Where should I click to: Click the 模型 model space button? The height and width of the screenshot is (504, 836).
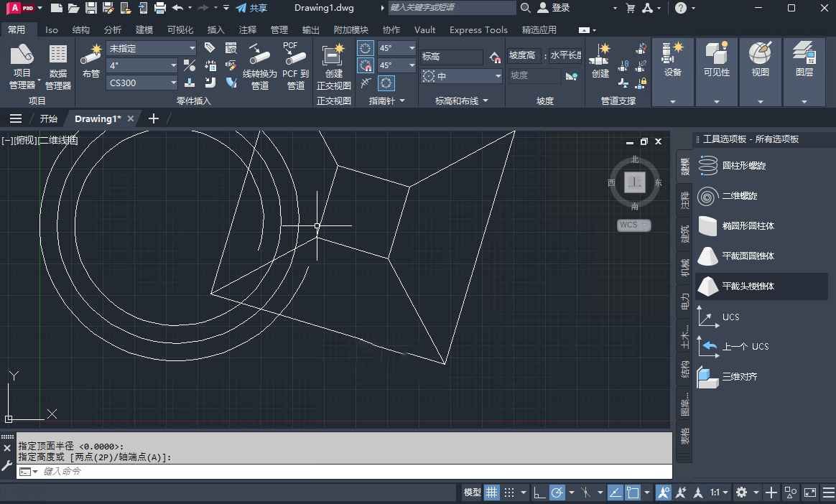472,493
